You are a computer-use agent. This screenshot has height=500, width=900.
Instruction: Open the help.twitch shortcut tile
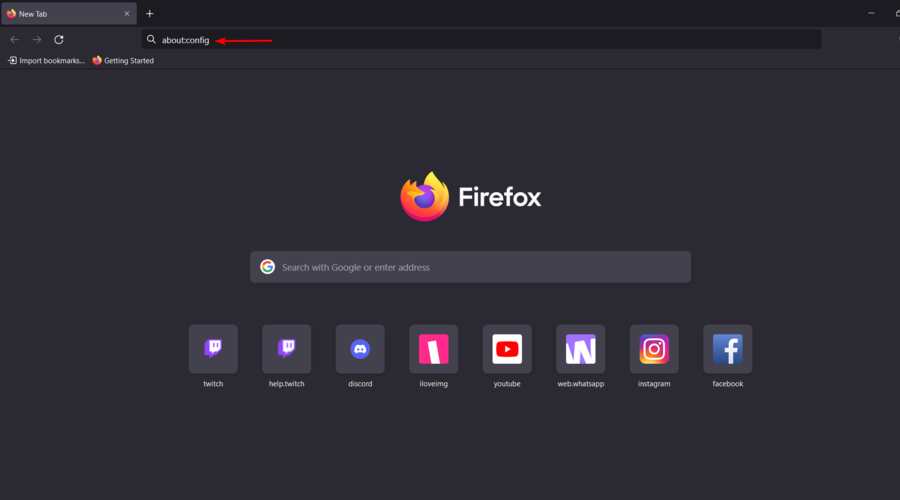pos(286,349)
